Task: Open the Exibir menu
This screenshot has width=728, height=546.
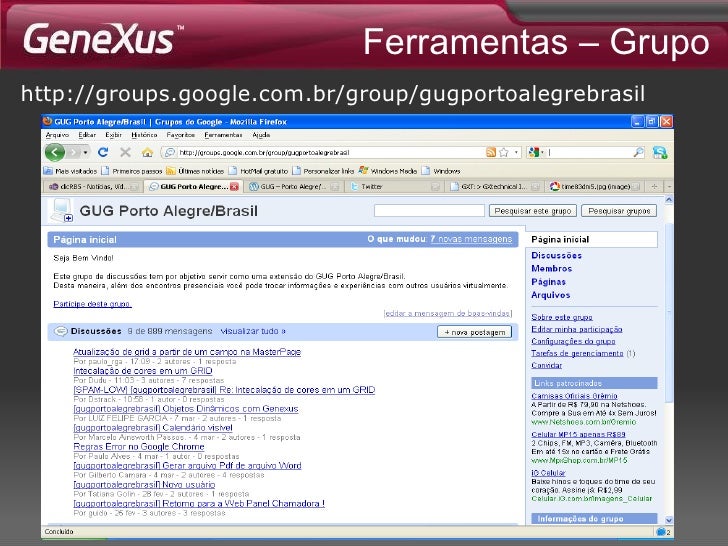Action: click(x=113, y=135)
